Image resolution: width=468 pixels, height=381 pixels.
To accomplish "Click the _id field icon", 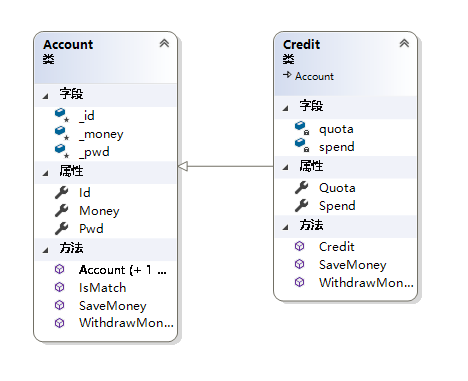I will tap(62, 115).
